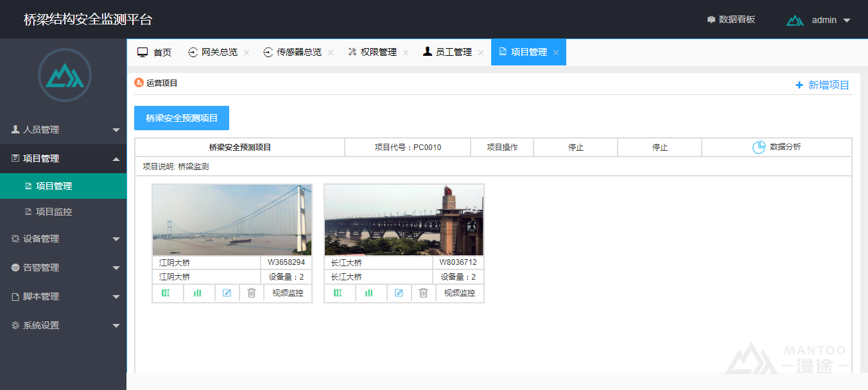Click the green layout icon on 长江大桥 card
Image resolution: width=868 pixels, height=390 pixels.
pos(338,293)
